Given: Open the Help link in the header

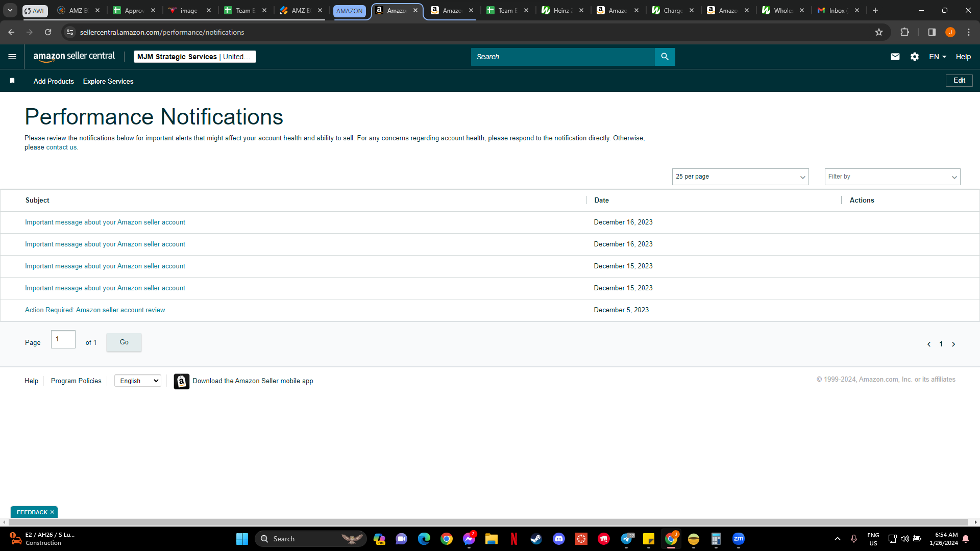Looking at the screenshot, I should coord(963,57).
